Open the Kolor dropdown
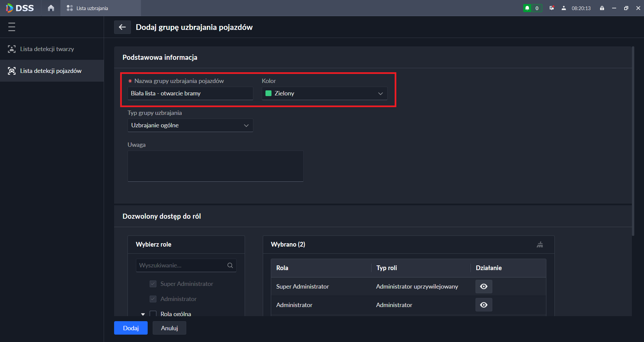Image resolution: width=644 pixels, height=342 pixels. tap(324, 93)
